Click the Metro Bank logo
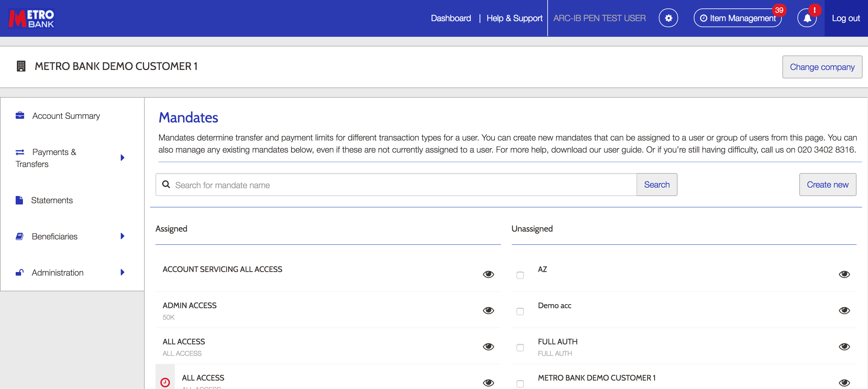The height and width of the screenshot is (389, 868). 31,18
